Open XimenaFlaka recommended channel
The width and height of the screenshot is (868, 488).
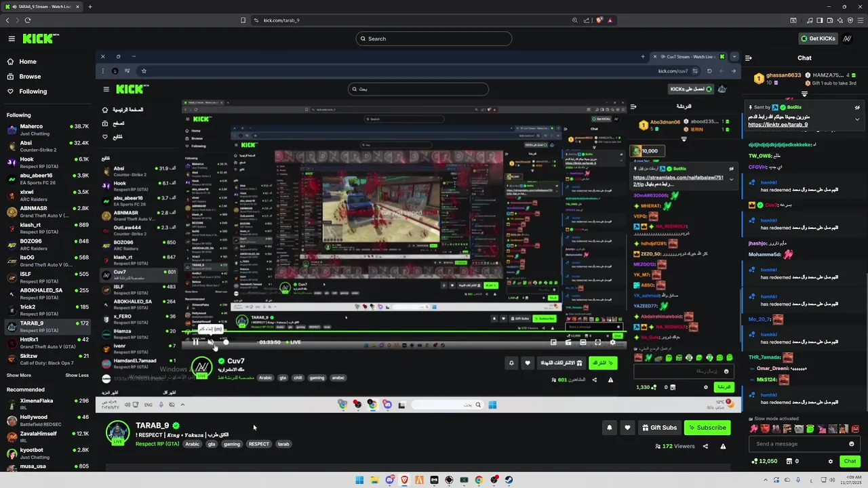pos(47,404)
